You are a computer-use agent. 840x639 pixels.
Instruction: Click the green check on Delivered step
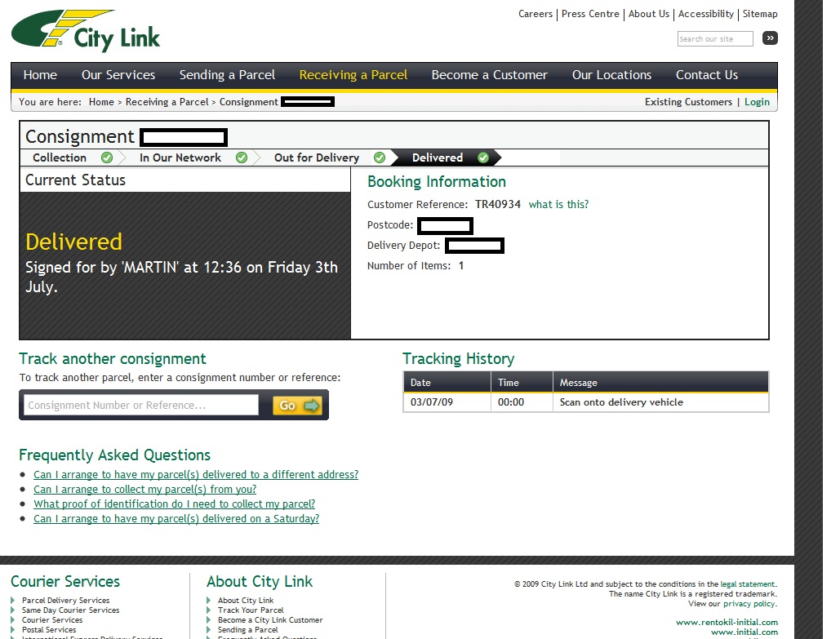(x=483, y=158)
